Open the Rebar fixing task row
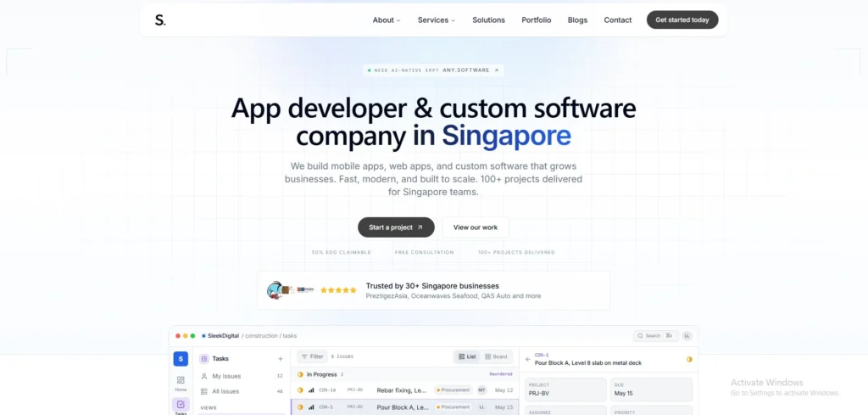This screenshot has height=415, width=868. (404, 390)
